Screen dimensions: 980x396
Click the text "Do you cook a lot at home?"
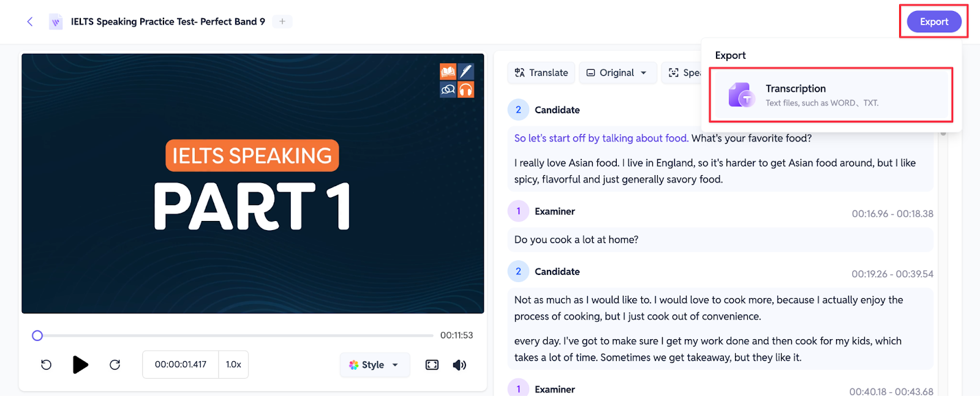576,240
